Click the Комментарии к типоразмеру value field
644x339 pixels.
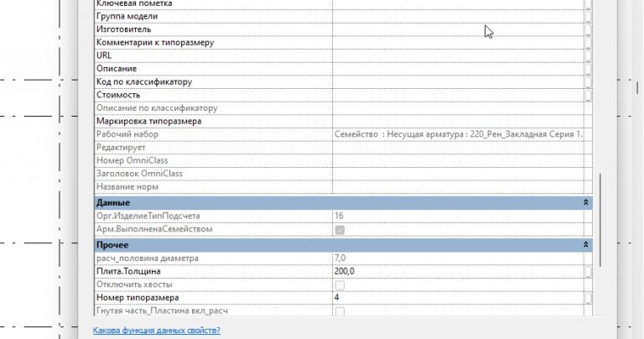[x=458, y=43]
